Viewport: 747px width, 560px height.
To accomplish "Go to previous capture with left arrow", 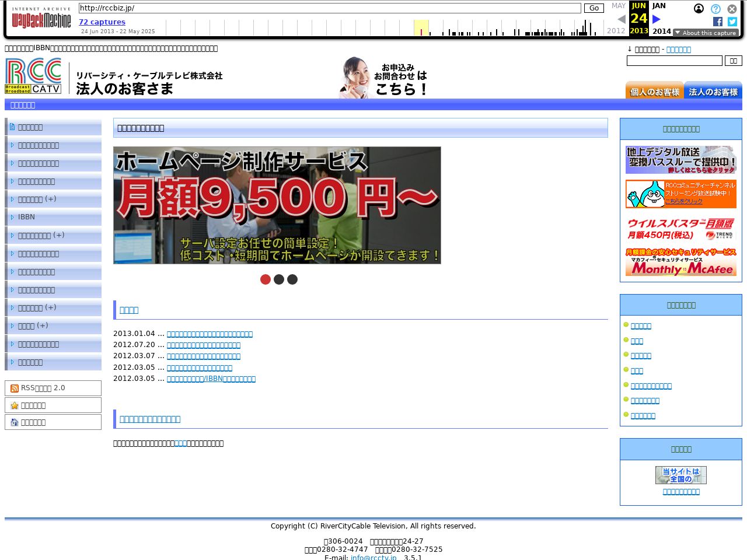I will pyautogui.click(x=622, y=19).
